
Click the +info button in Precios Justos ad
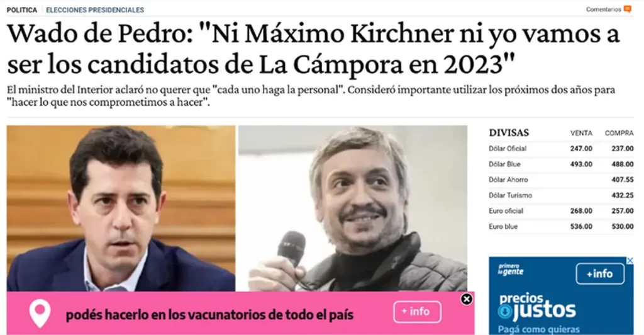click(600, 274)
